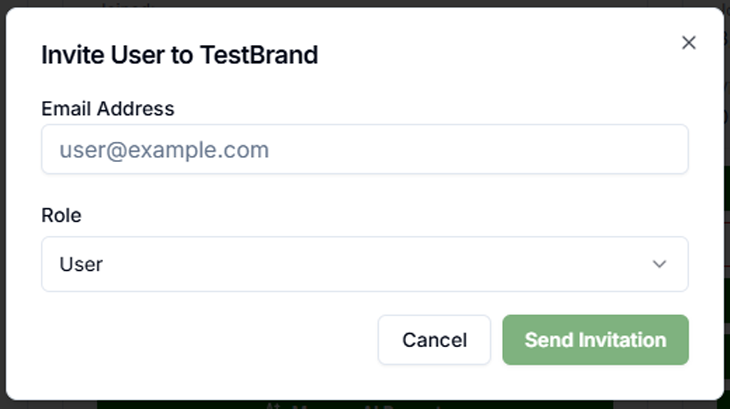Click the selected User role value
The image size is (730, 409).
pos(81,265)
